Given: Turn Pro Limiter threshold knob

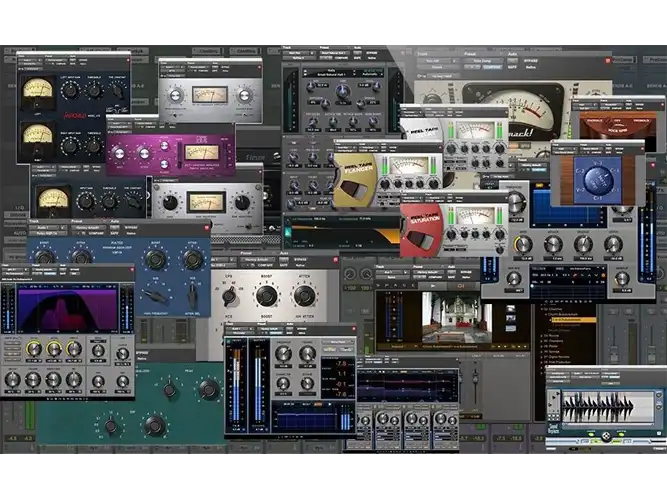Looking at the screenshot, I should pos(282,353).
